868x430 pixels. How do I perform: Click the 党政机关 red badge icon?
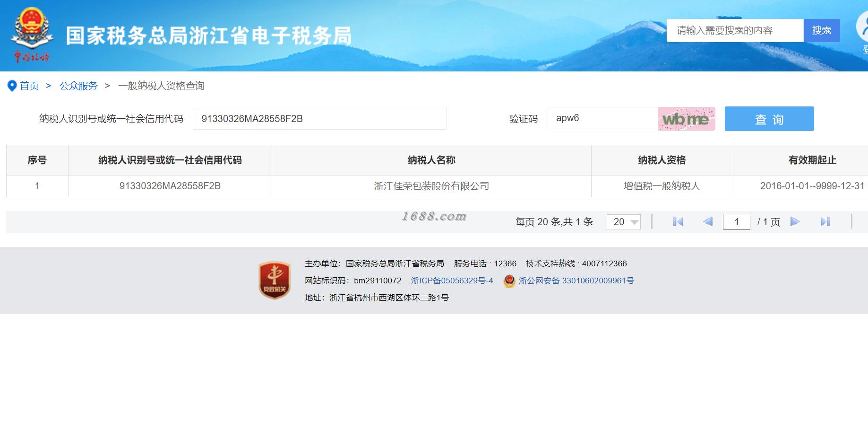(275, 280)
